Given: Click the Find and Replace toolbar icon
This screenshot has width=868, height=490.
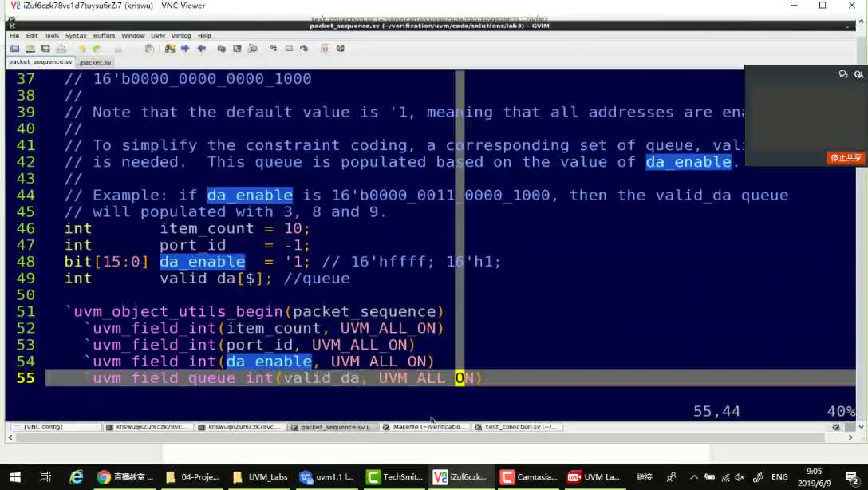Looking at the screenshot, I should 170,49.
